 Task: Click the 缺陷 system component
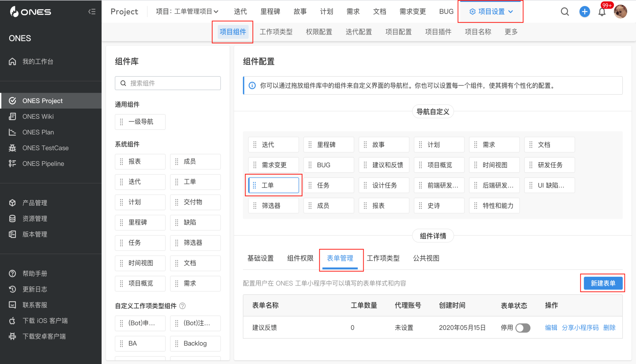point(195,223)
